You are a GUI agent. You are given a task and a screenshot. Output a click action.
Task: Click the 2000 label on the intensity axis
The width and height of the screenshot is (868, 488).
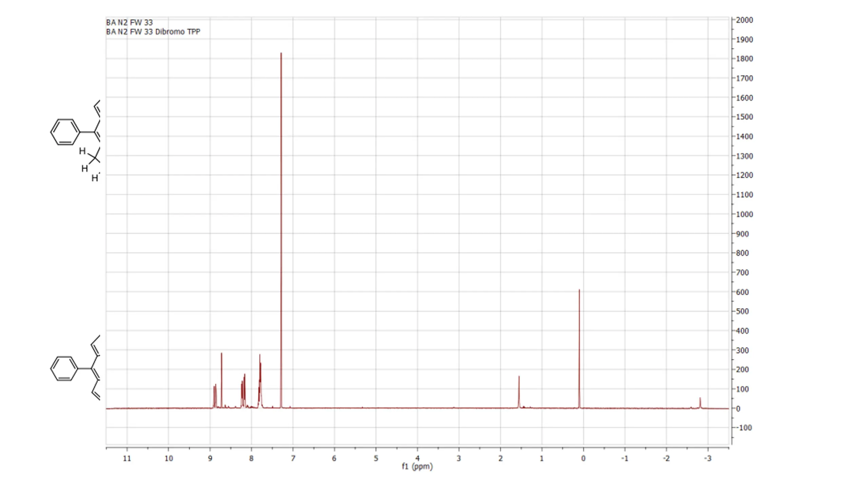(x=745, y=20)
